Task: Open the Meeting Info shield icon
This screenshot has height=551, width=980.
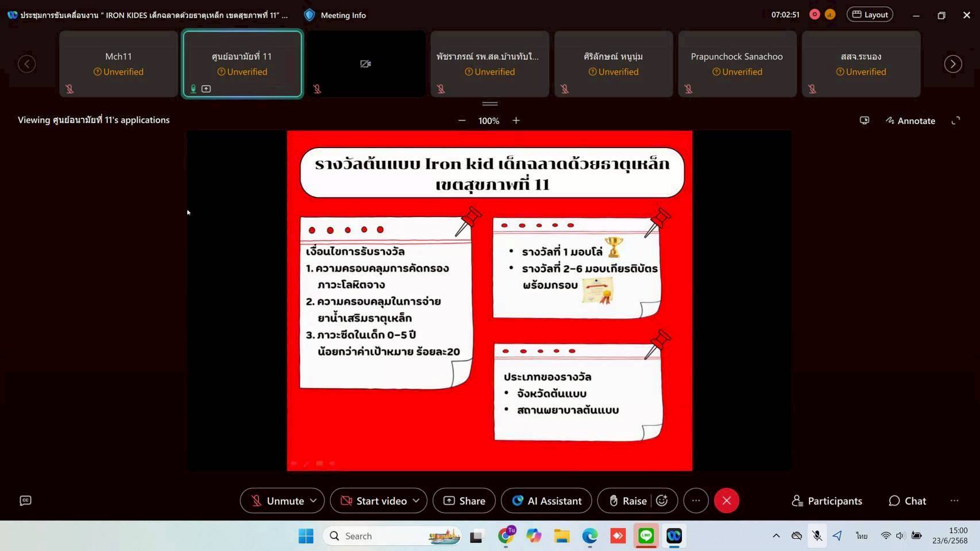Action: pyautogui.click(x=310, y=15)
